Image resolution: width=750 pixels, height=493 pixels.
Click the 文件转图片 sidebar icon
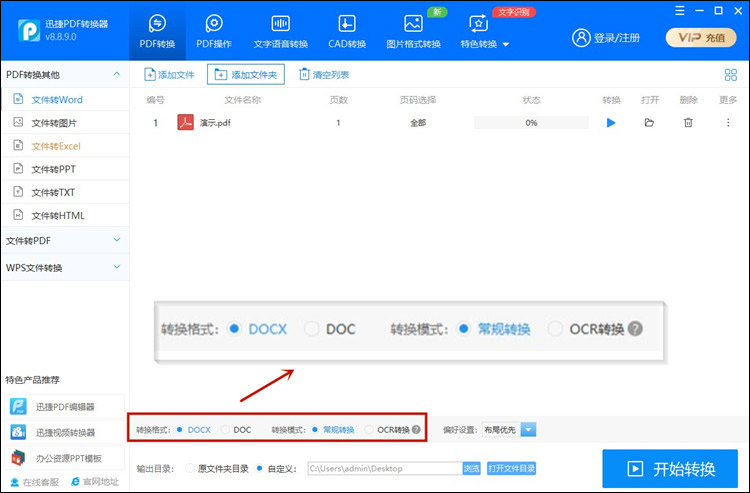(x=18, y=122)
